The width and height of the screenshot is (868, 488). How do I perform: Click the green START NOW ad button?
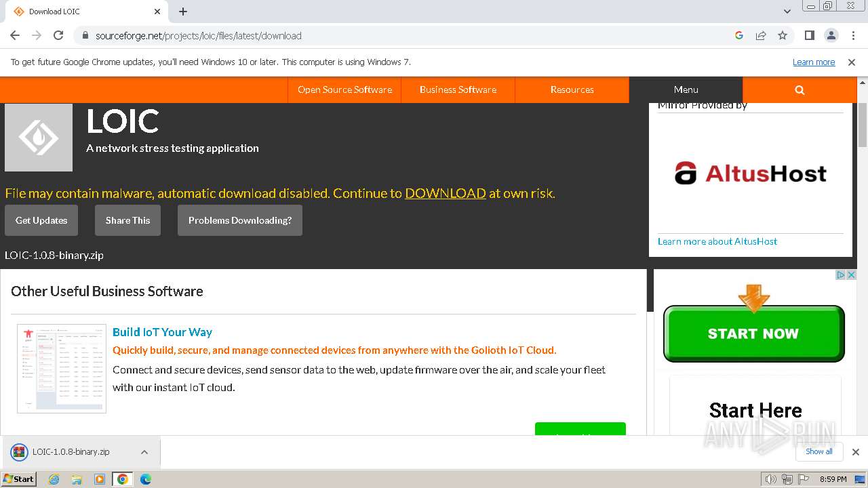754,333
